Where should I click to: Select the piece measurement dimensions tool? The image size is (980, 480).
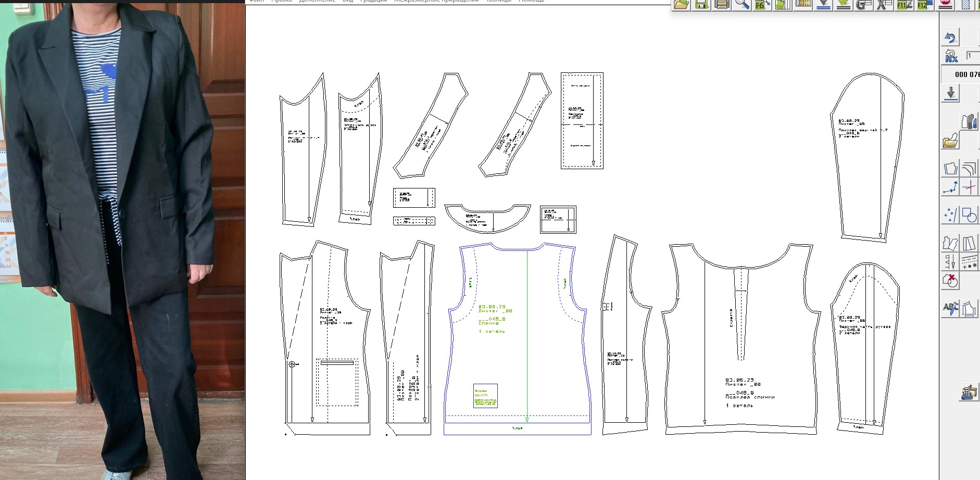[969, 309]
